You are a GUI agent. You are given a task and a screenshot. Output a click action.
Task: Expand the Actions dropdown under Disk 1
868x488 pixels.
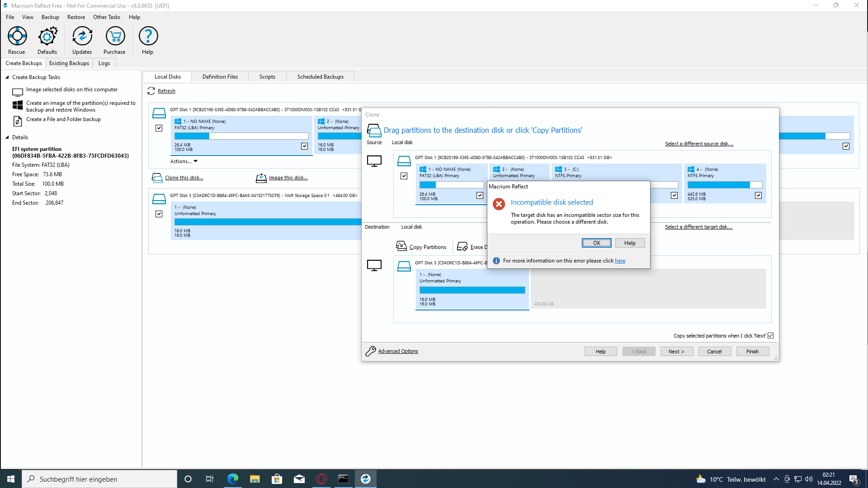184,161
